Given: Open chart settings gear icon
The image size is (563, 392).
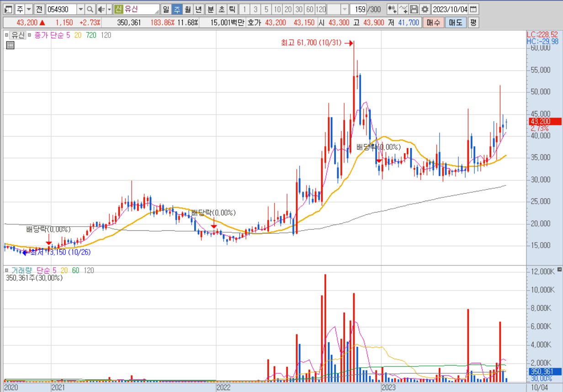Looking at the screenshot, I should click(425, 9).
